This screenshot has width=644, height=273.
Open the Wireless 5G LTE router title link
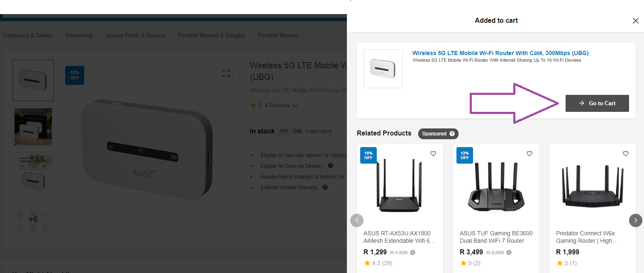pyautogui.click(x=500, y=53)
